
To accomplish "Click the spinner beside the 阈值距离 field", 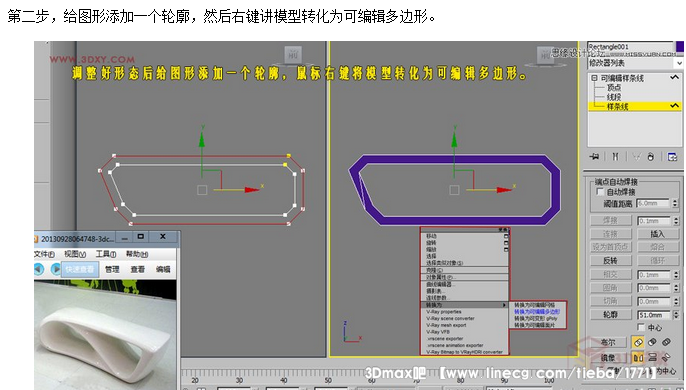I will pyautogui.click(x=676, y=204).
